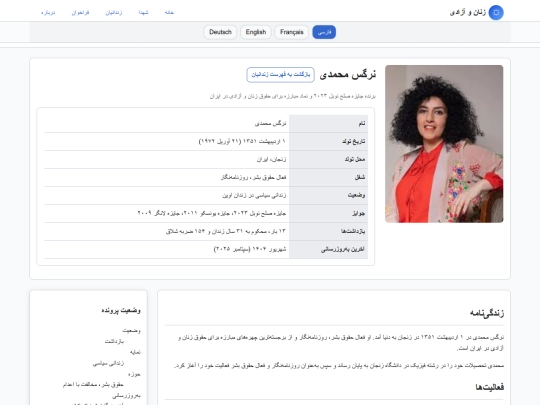540x405 pixels.
Task: Click the biography paragraph starting محمدی تحصیلات خود
Action: pos(339,365)
